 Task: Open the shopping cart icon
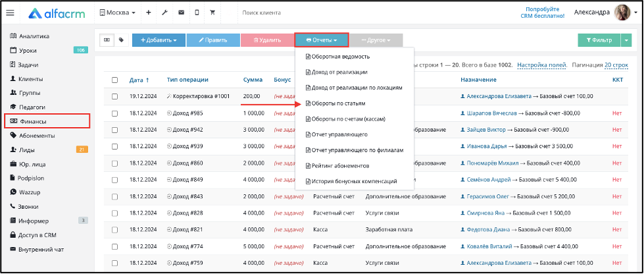212,13
